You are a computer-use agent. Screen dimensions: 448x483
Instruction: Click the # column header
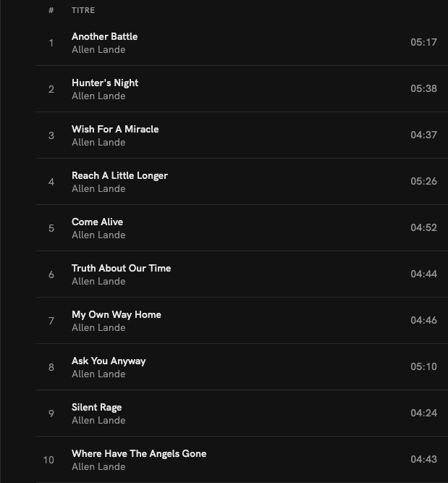pos(51,10)
